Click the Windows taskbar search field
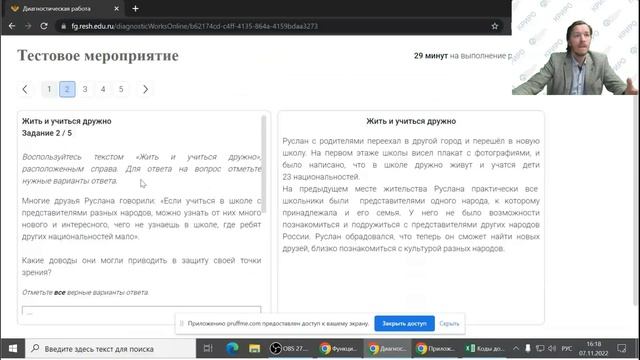This screenshot has width=640, height=360. pos(111,349)
